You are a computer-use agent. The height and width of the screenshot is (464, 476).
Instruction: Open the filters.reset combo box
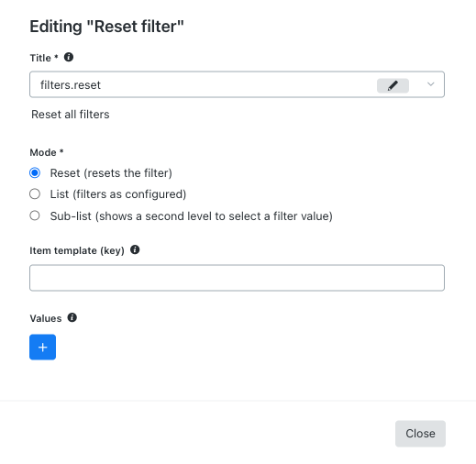237,84
